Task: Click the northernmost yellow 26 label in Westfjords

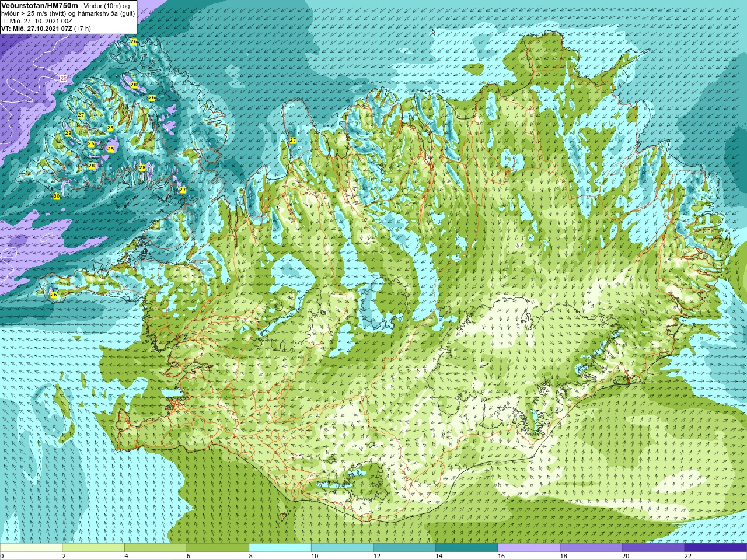Action: [133, 42]
